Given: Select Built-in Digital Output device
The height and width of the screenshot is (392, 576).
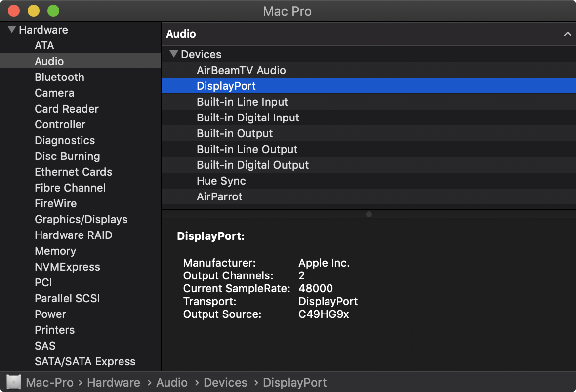Looking at the screenshot, I should coord(252,165).
